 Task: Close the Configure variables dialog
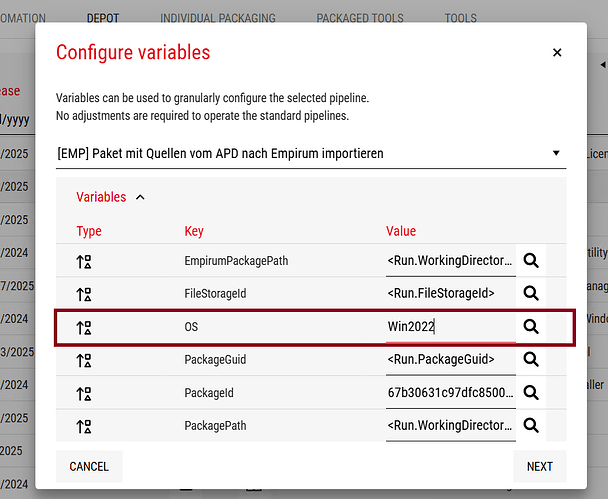tap(557, 53)
